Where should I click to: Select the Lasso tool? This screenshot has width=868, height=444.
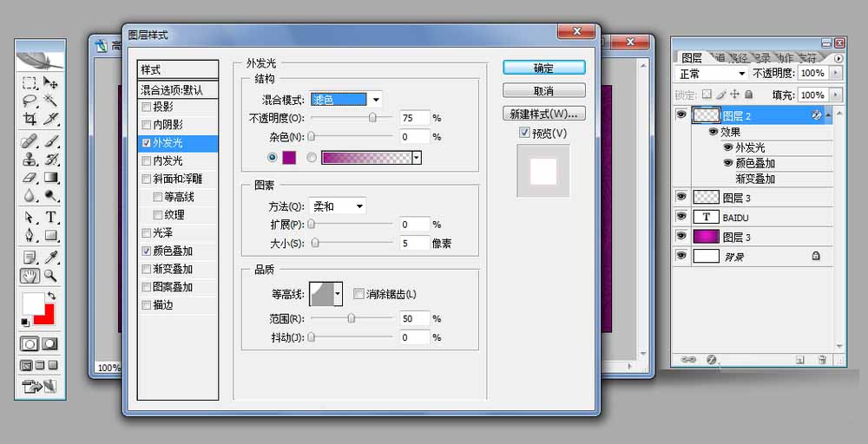pos(30,101)
